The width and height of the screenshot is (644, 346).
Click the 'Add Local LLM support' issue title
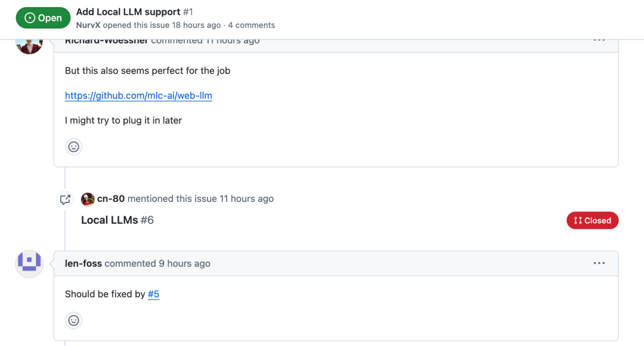tap(128, 12)
